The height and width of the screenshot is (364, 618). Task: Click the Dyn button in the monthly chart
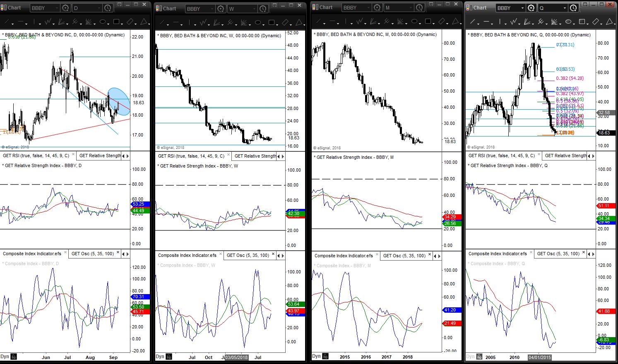click(316, 356)
